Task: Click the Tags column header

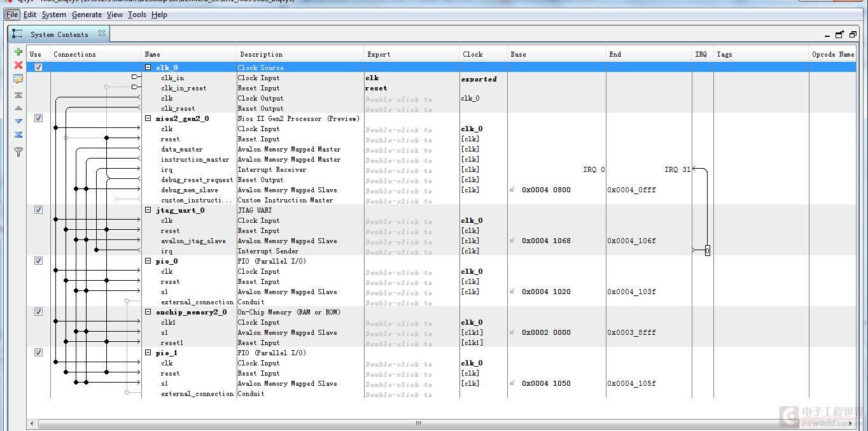Action: pyautogui.click(x=761, y=54)
